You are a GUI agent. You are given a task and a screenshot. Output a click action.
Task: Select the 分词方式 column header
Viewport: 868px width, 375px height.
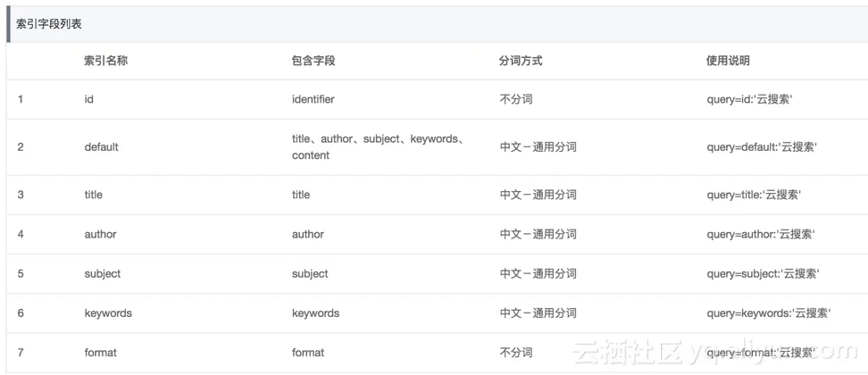(x=521, y=61)
